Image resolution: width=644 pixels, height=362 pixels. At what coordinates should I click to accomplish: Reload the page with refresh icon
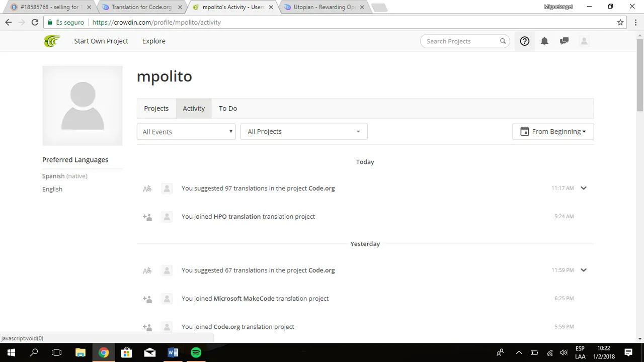point(35,22)
